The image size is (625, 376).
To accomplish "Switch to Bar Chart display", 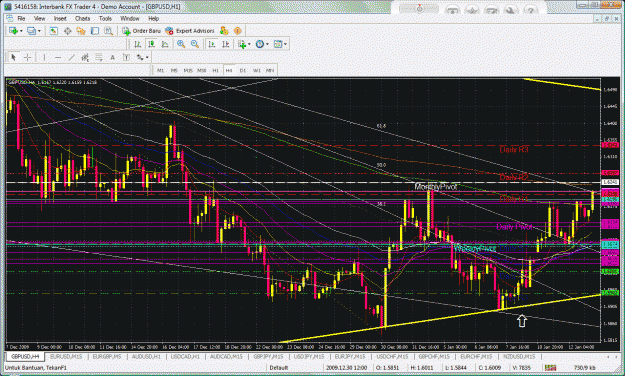I will [138, 44].
